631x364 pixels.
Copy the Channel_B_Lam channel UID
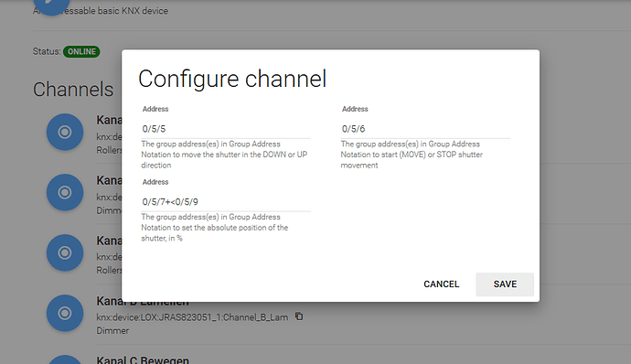pyautogui.click(x=299, y=316)
